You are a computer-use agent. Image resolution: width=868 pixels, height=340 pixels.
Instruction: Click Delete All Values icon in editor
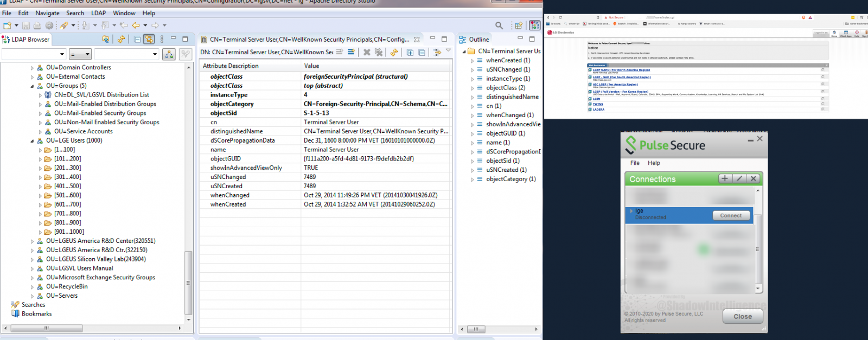[x=379, y=52]
